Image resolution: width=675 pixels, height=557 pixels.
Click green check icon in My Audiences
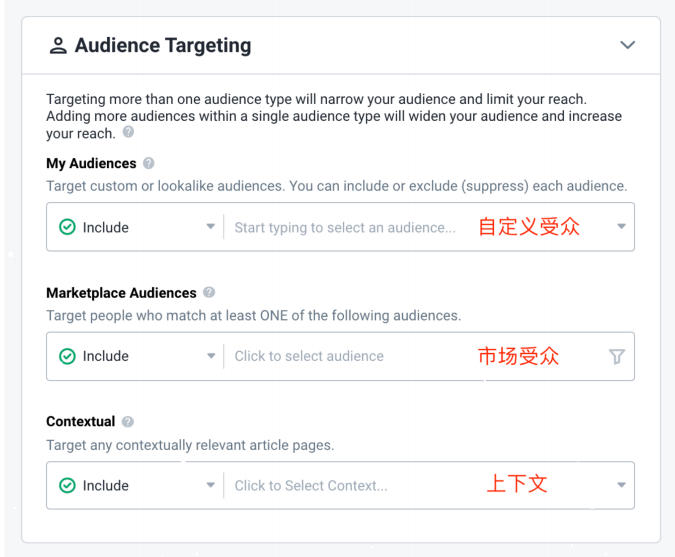pos(67,228)
